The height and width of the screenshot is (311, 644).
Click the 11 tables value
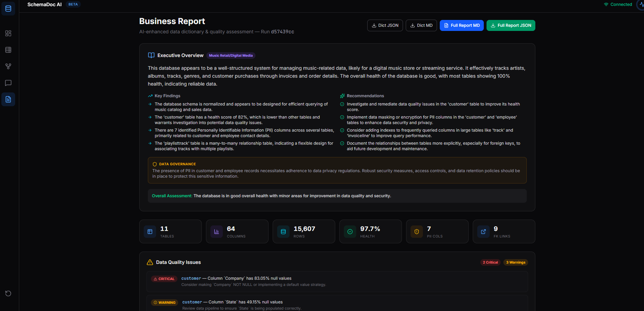tap(164, 229)
